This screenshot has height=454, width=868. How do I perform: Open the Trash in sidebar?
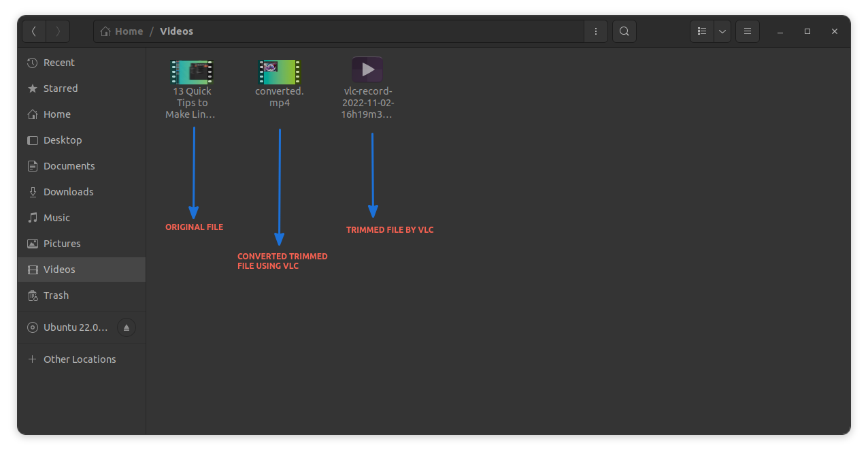56,295
